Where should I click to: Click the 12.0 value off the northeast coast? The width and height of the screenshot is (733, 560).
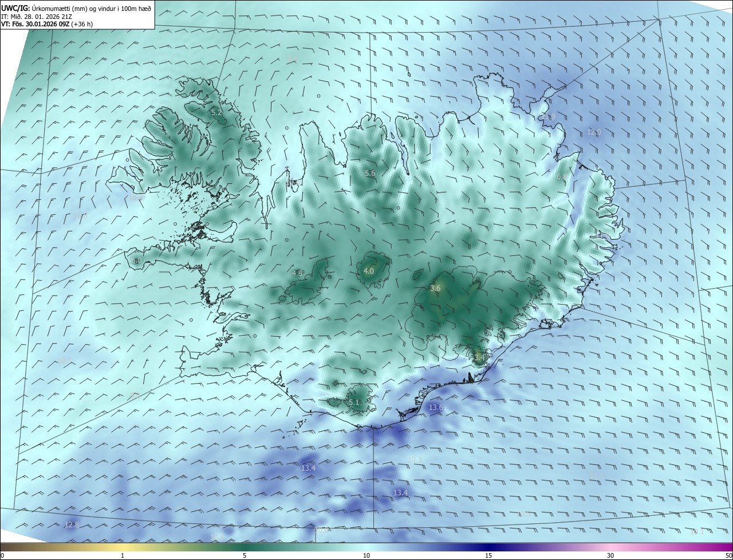point(594,132)
